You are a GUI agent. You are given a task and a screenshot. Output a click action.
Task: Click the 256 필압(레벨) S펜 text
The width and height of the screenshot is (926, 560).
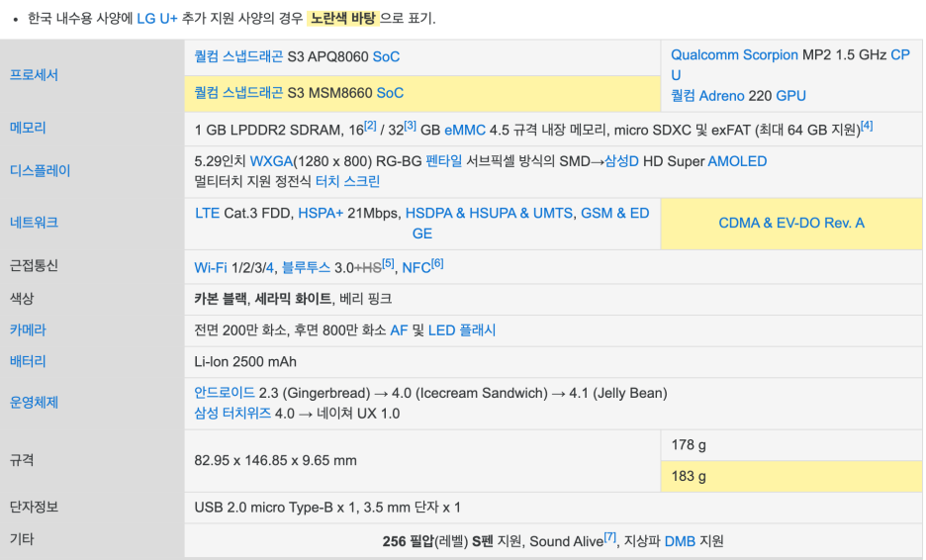(437, 541)
